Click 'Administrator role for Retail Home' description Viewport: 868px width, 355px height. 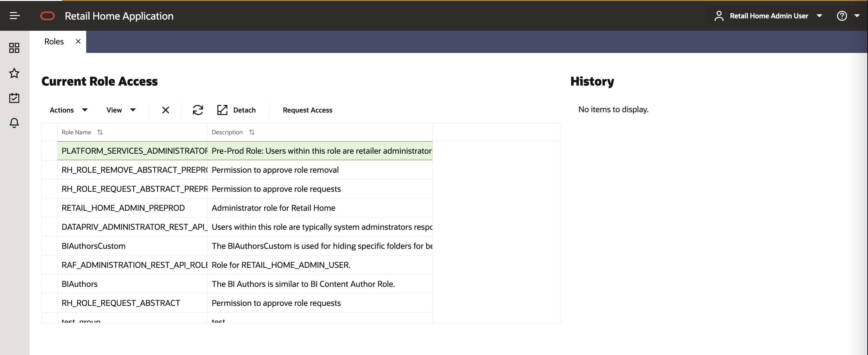273,208
